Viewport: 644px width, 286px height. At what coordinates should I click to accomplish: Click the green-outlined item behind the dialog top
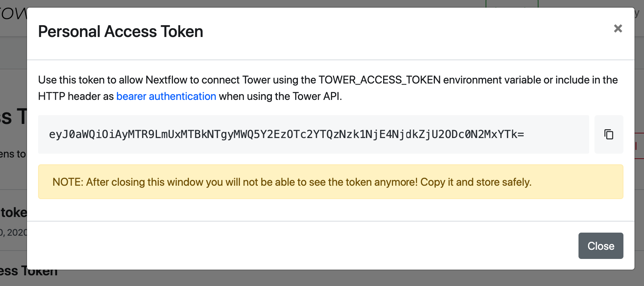point(511,4)
